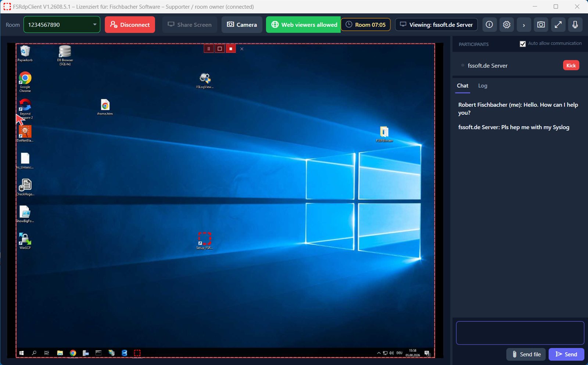Click the remote session grip handle icon
Screen dimensions: 588x365
209,49
